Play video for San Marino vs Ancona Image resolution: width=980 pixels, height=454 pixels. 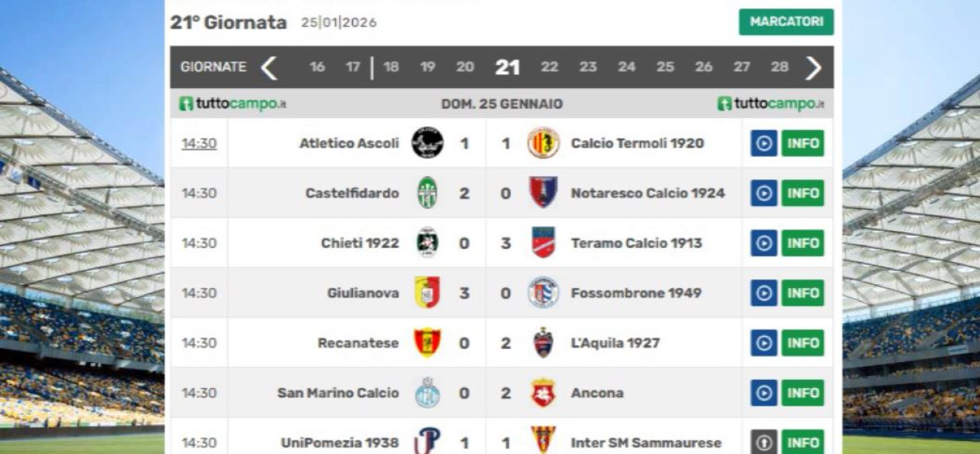763,393
